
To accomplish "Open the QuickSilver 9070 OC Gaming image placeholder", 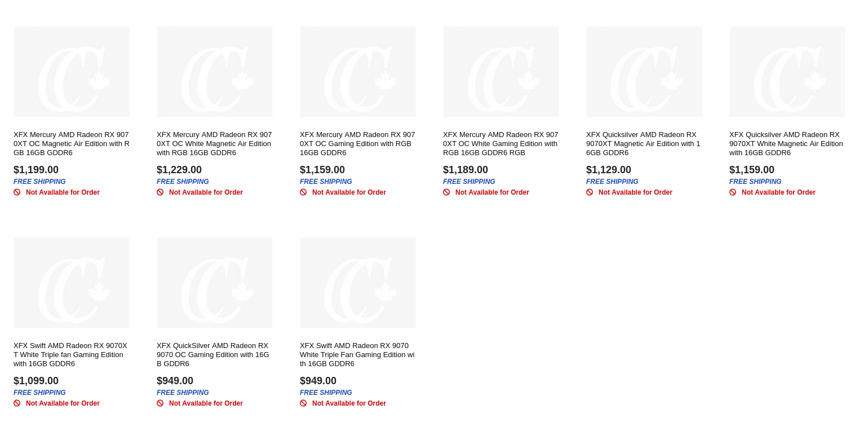I will pos(215,283).
